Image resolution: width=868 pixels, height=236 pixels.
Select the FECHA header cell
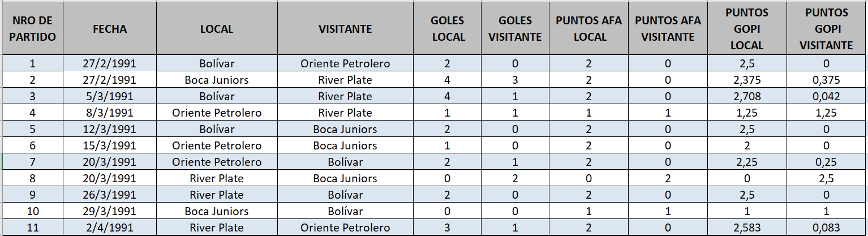click(110, 29)
